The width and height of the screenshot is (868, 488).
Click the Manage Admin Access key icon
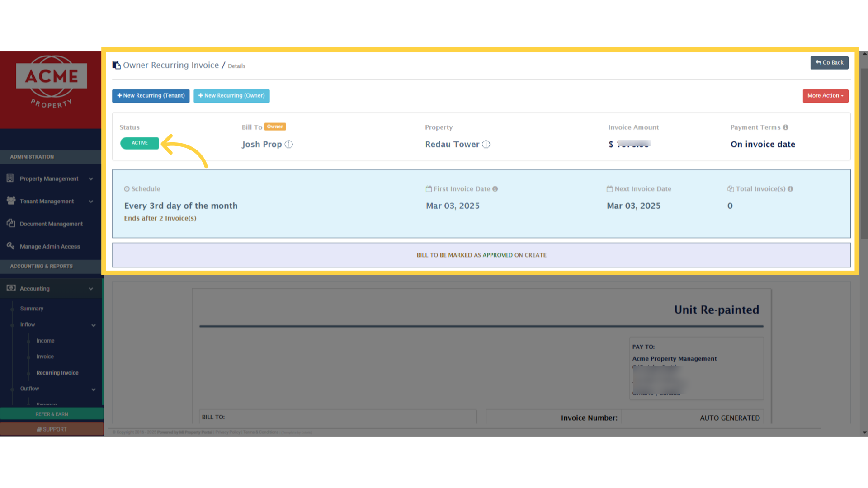pos(11,246)
